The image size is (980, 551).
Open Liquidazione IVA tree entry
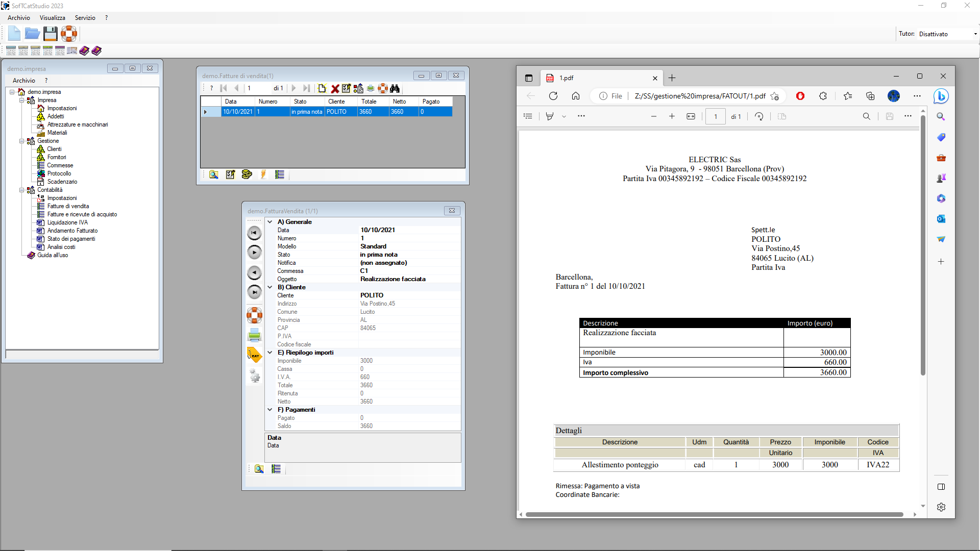coord(67,222)
